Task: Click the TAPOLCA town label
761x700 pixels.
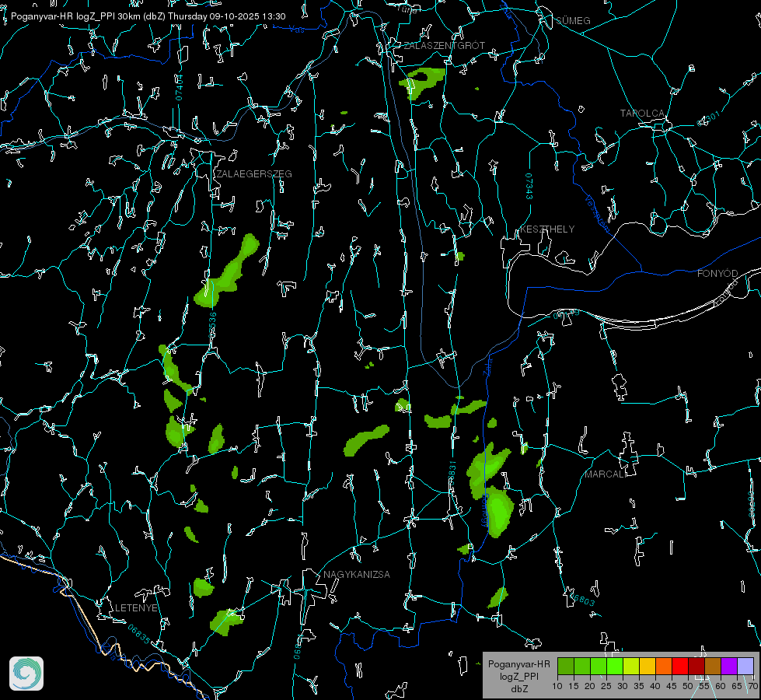Action: click(642, 114)
